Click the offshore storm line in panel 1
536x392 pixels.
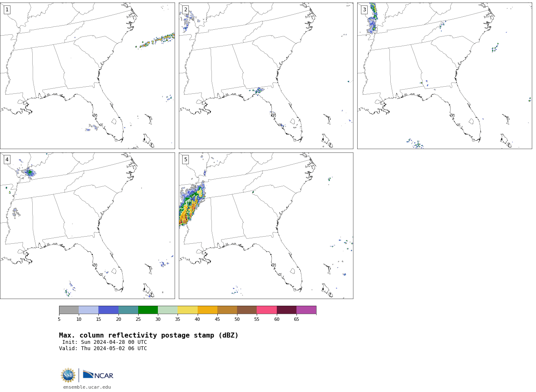point(155,41)
